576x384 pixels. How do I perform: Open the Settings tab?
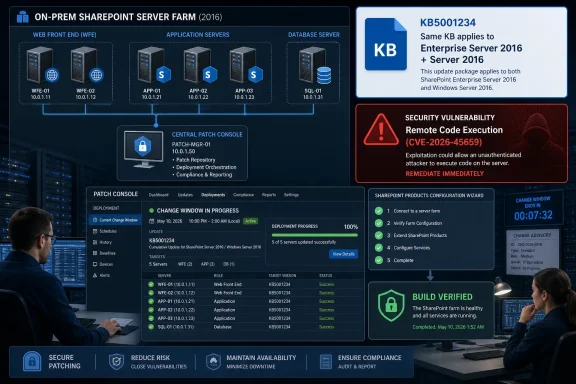point(291,195)
